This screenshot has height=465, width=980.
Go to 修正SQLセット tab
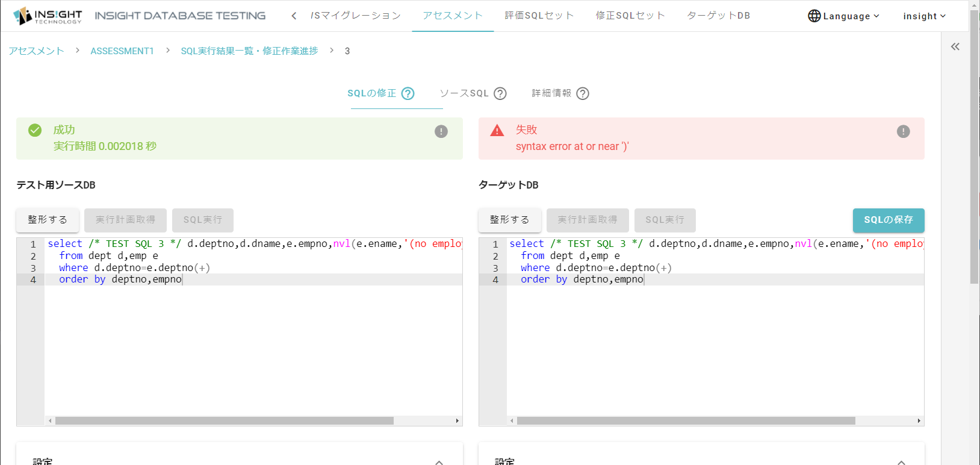pos(630,16)
